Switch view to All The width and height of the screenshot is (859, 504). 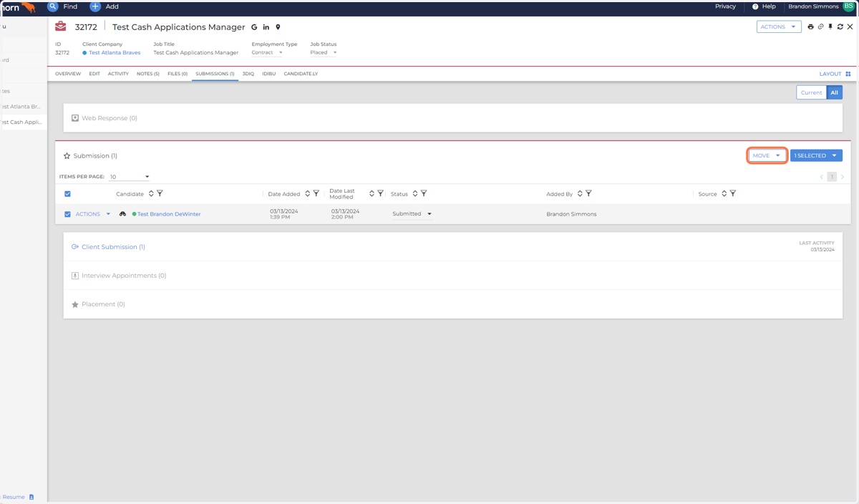coord(835,92)
